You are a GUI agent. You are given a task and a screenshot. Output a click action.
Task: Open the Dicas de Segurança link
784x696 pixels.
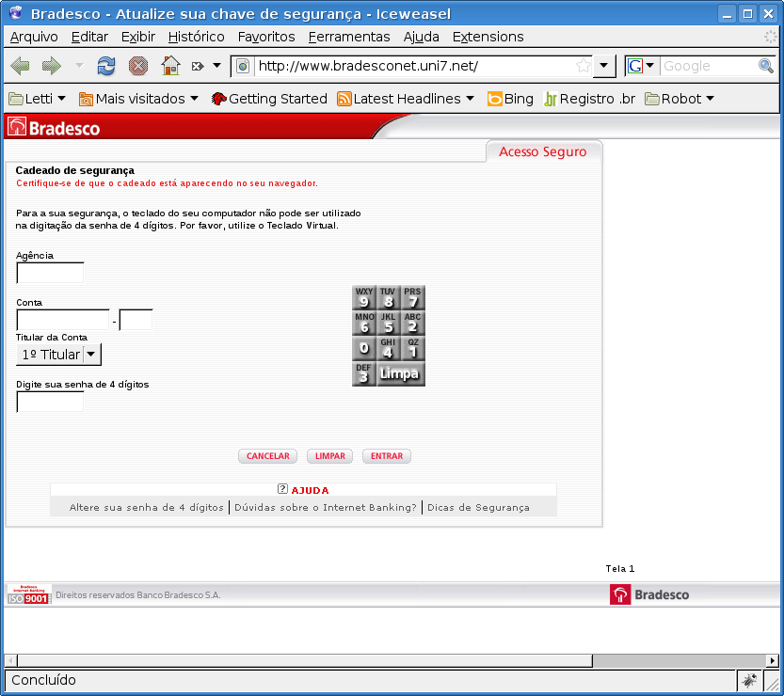(478, 507)
